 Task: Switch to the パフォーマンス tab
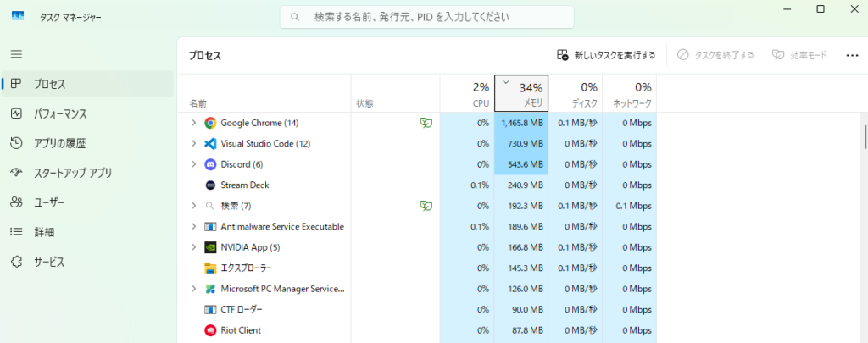tap(60, 113)
